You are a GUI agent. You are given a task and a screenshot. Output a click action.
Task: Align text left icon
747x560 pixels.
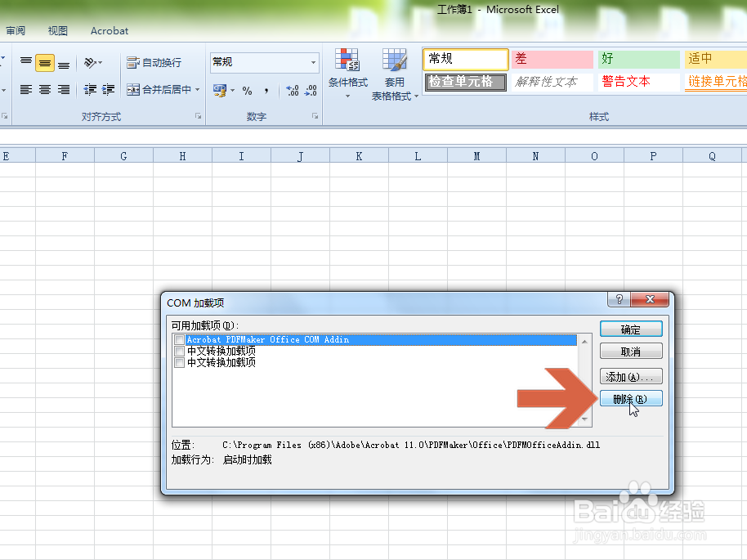point(26,89)
